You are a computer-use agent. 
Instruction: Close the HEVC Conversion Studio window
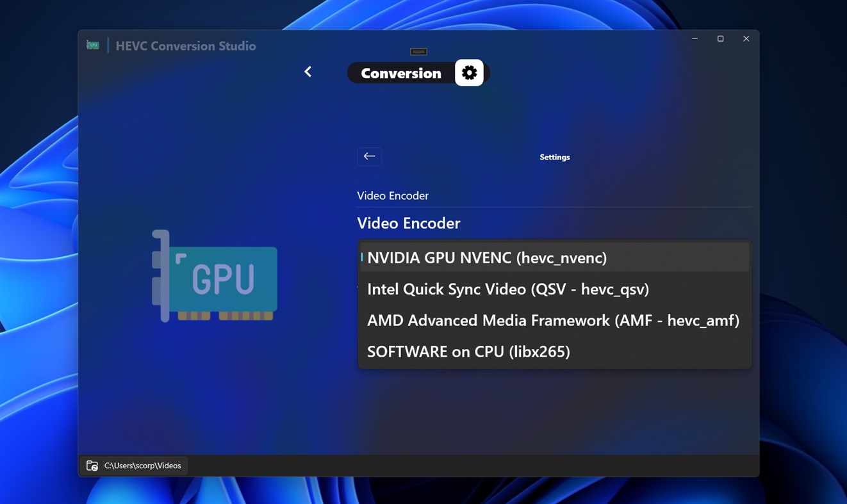pos(746,38)
